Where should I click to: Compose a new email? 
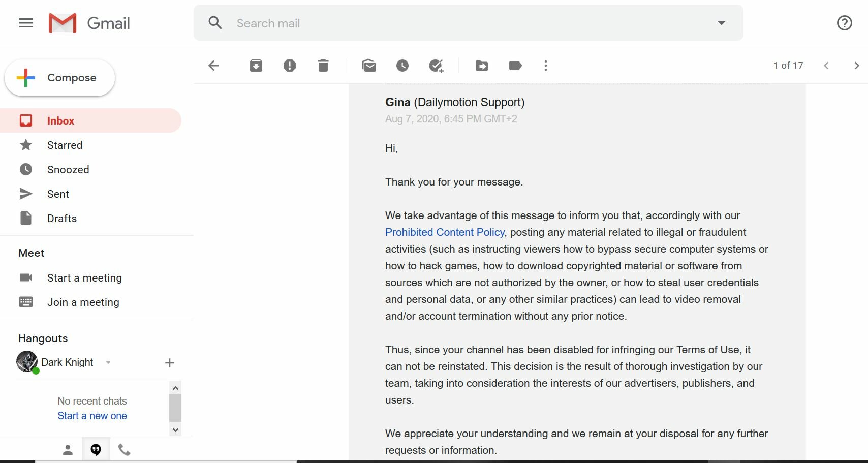click(60, 78)
